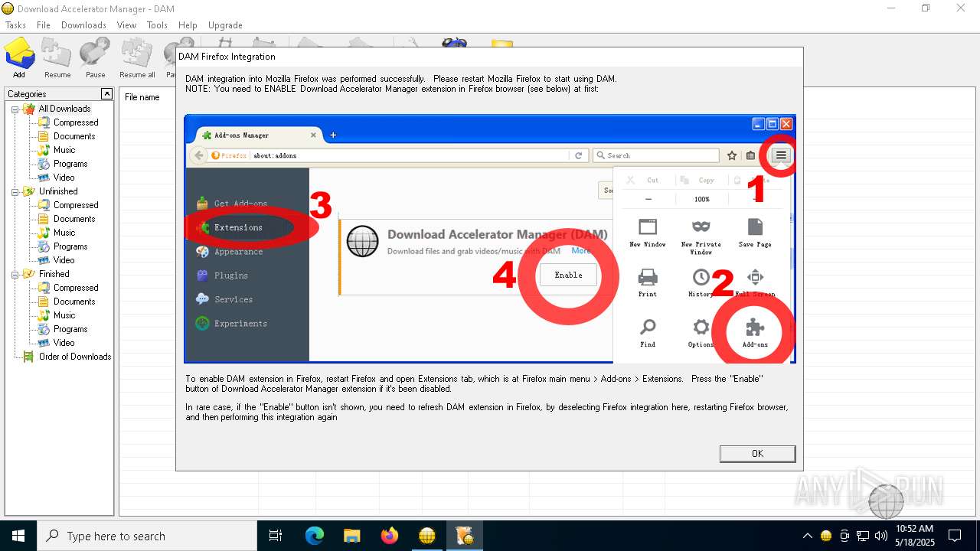Open the Help menu
Screen dimensions: 980x551
[188, 25]
